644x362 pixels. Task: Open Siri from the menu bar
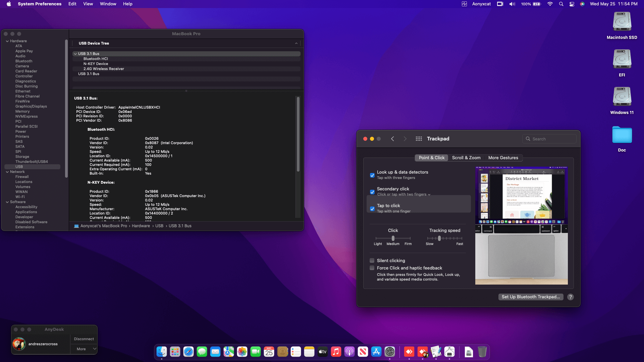pyautogui.click(x=582, y=4)
